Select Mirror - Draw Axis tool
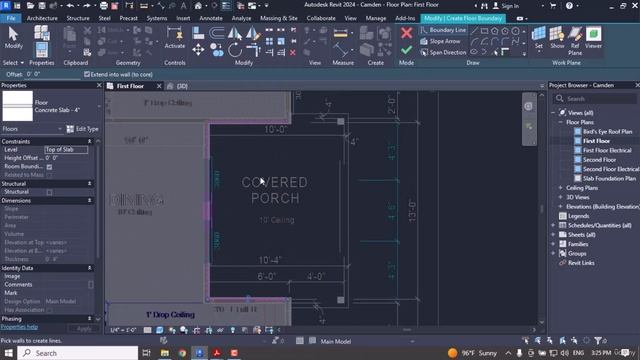640x360 pixels. click(253, 33)
